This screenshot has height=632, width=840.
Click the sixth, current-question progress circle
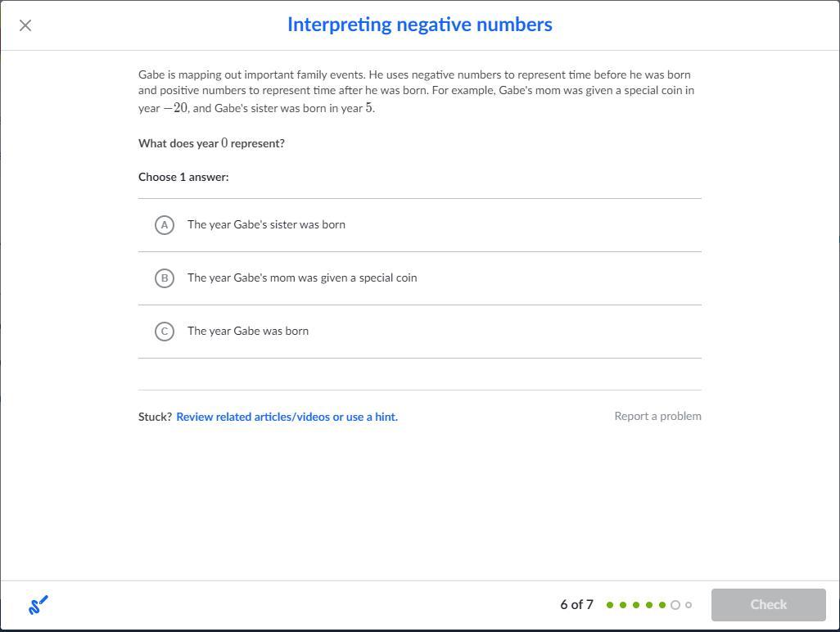click(x=675, y=605)
